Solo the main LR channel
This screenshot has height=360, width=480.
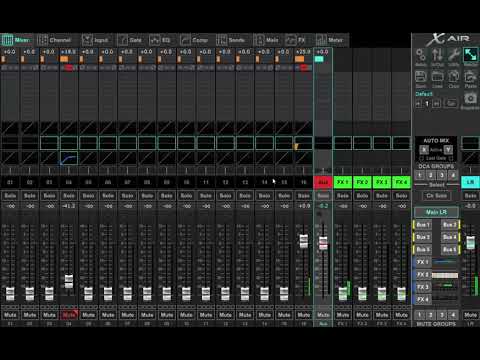470,196
